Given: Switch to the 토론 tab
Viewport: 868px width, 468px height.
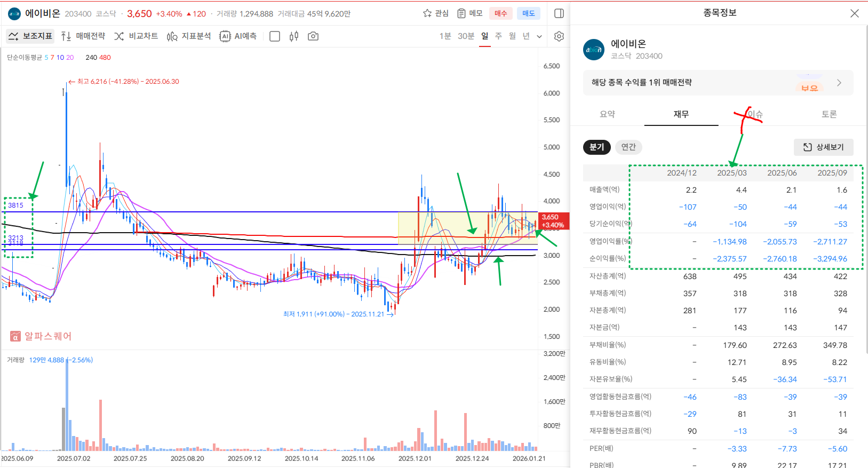Looking at the screenshot, I should [x=829, y=114].
